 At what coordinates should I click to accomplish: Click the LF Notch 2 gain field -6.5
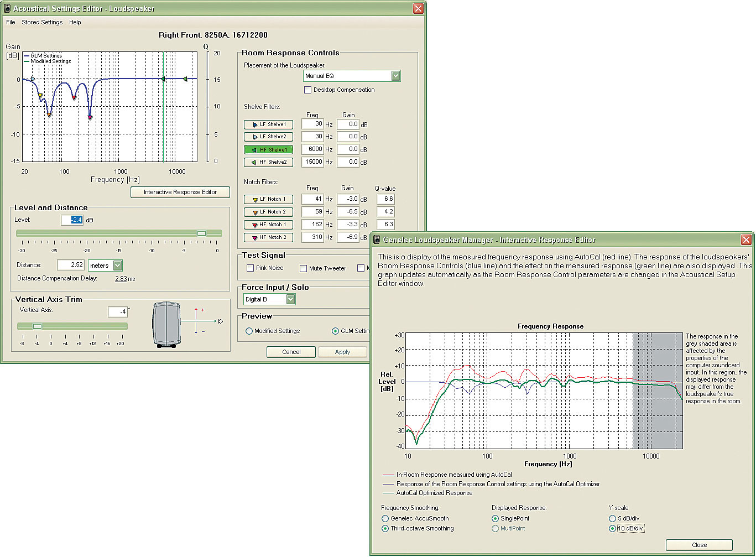pos(348,211)
